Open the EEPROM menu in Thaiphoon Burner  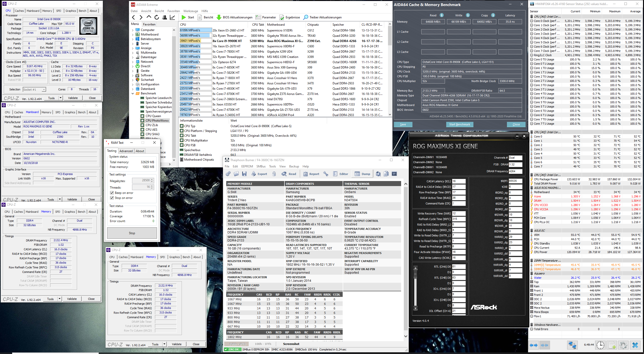click(x=247, y=166)
